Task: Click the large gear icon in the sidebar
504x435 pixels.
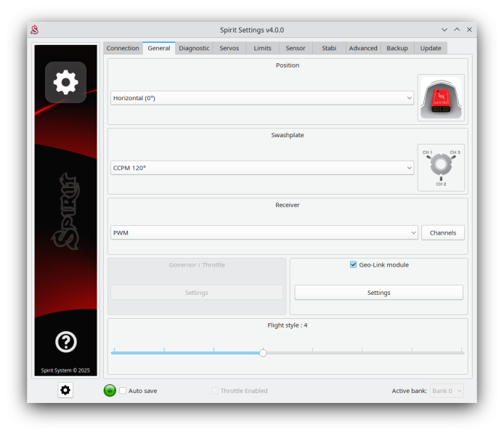Action: tap(65, 82)
